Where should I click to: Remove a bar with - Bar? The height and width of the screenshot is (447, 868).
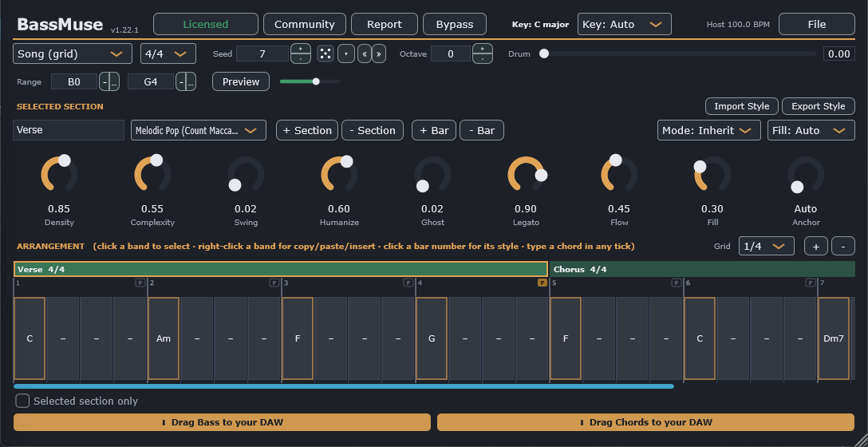tap(482, 130)
